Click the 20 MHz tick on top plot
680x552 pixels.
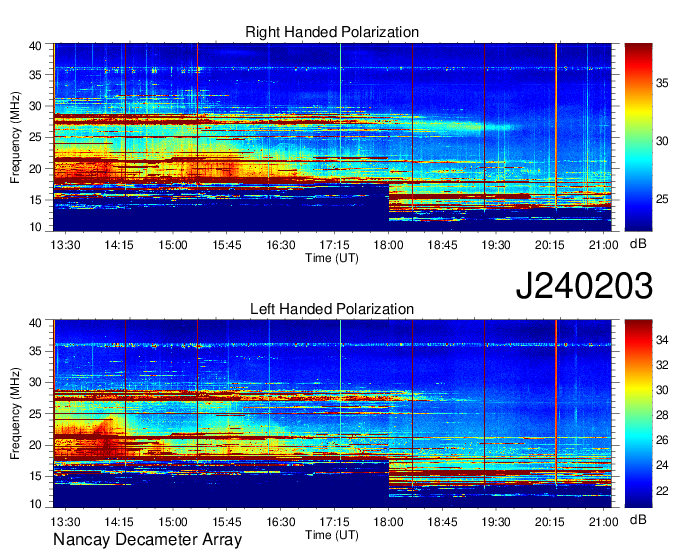click(35, 169)
